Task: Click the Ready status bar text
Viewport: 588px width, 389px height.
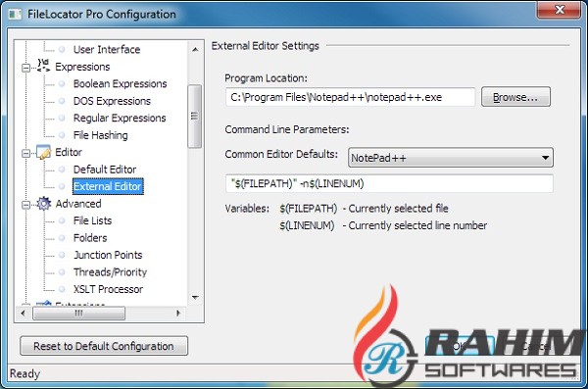Action: (x=24, y=373)
